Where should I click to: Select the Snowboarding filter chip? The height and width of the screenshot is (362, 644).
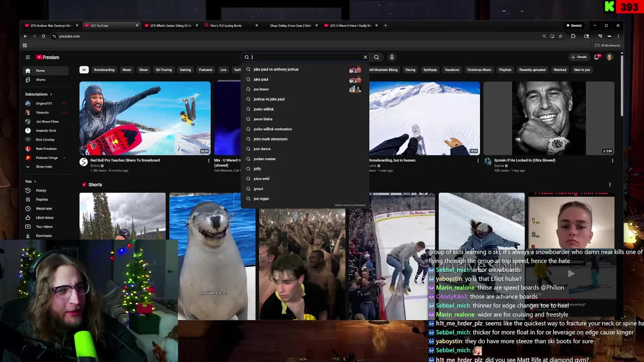pos(104,70)
